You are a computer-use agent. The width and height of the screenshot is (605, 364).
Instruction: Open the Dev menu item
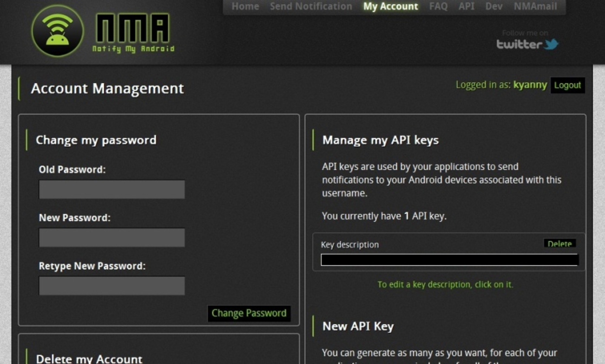[x=494, y=7]
